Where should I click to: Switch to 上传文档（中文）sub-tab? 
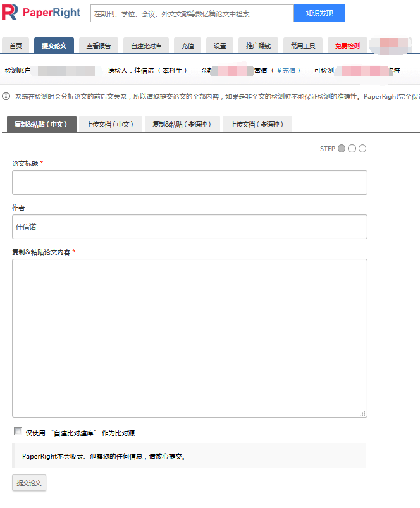click(111, 124)
